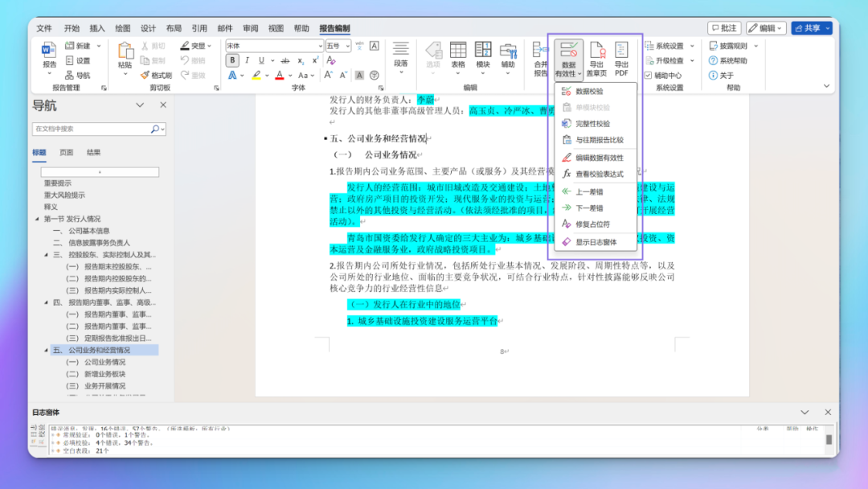This screenshot has height=489, width=868.
Task: Select 重大风险提示 in the navigation tree
Action: (65, 195)
